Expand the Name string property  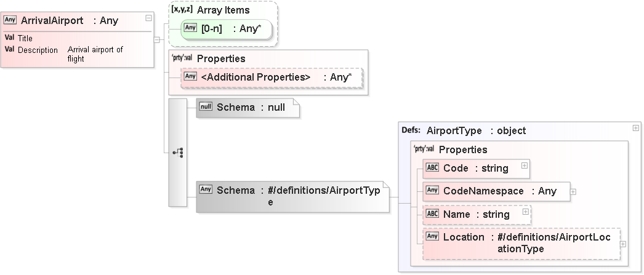(525, 212)
